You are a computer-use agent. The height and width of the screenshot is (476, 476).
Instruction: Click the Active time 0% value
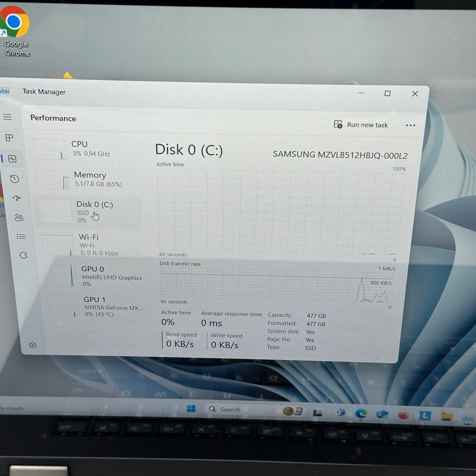pyautogui.click(x=168, y=322)
